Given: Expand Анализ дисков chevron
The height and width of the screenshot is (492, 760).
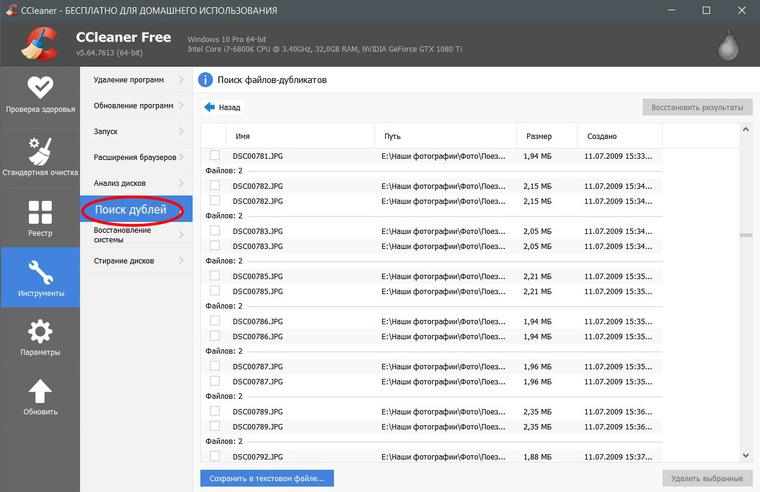Looking at the screenshot, I should (x=181, y=183).
